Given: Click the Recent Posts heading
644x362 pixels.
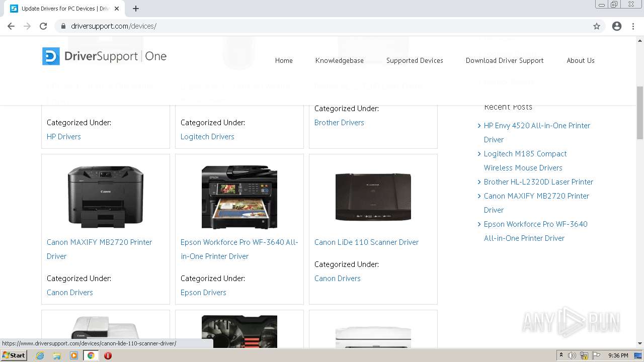Looking at the screenshot, I should [x=508, y=107].
